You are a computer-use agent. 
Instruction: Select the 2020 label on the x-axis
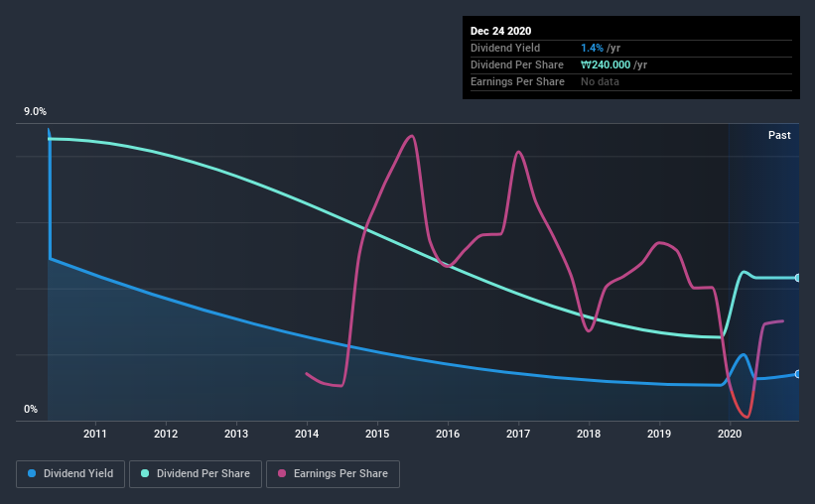(x=730, y=434)
